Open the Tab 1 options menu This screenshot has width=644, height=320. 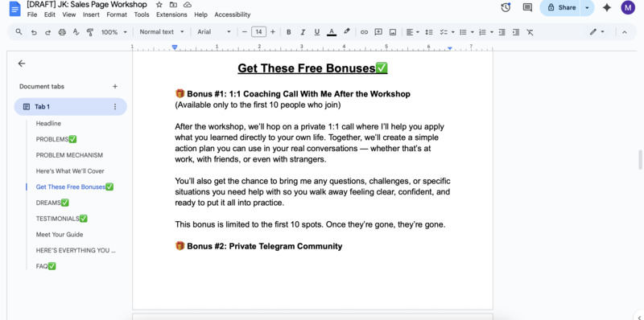[x=115, y=107]
